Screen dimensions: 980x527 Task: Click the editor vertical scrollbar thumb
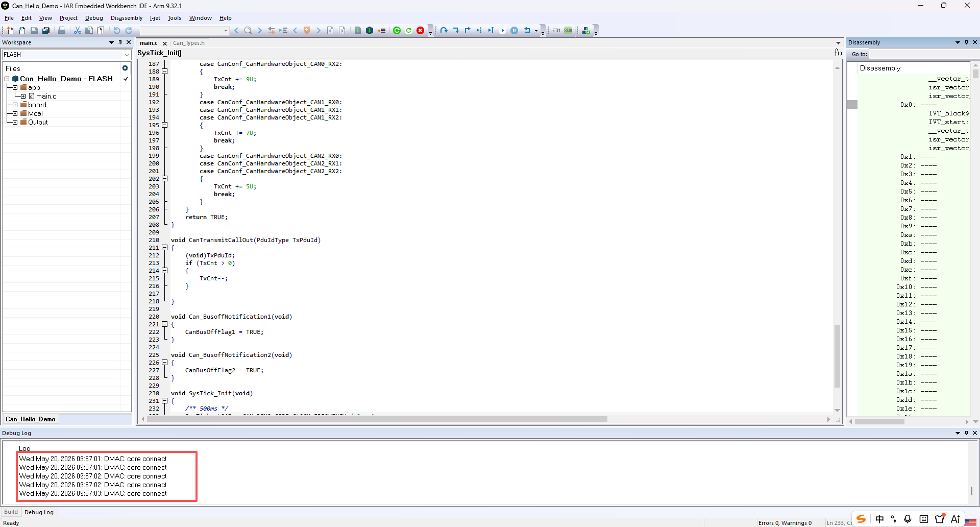[837, 356]
